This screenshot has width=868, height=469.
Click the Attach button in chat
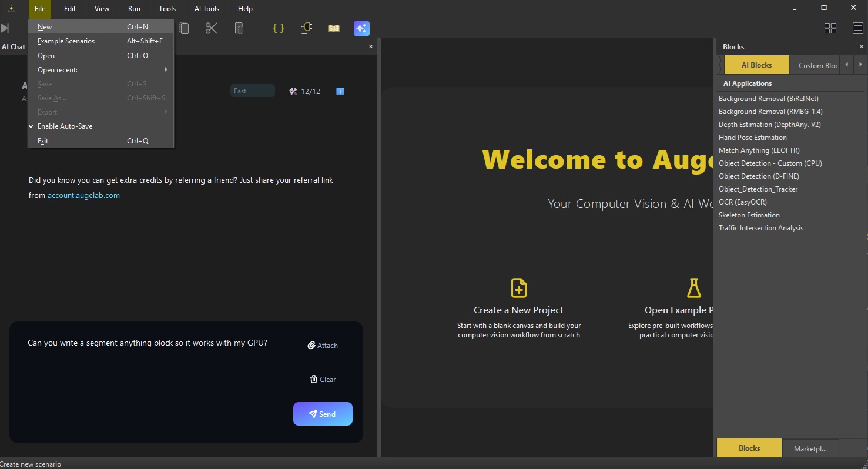323,346
